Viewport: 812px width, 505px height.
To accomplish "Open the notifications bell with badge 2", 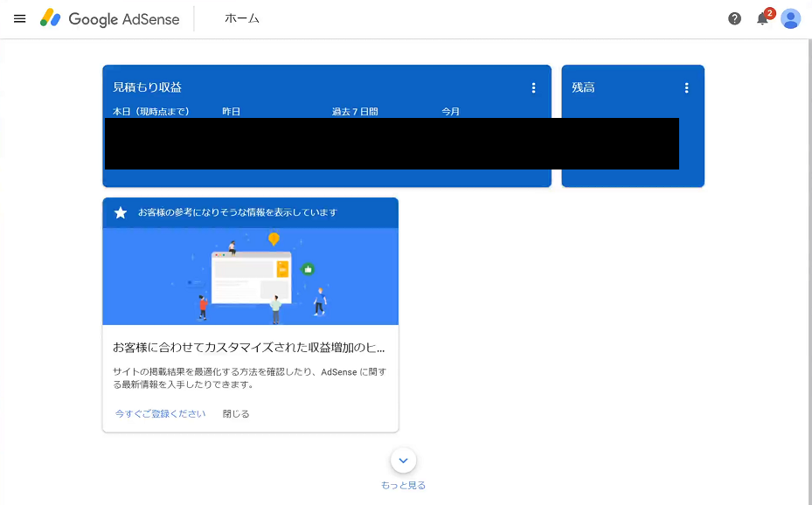I will pyautogui.click(x=763, y=18).
